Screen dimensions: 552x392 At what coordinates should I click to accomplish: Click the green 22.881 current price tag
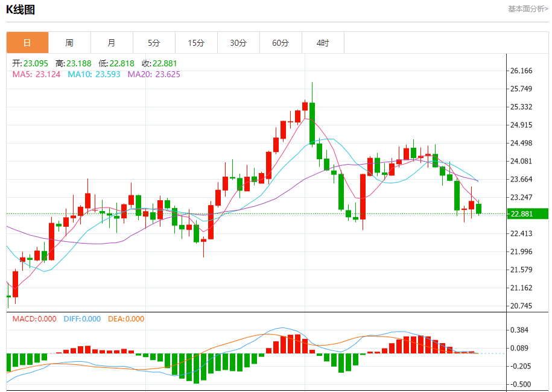click(527, 213)
